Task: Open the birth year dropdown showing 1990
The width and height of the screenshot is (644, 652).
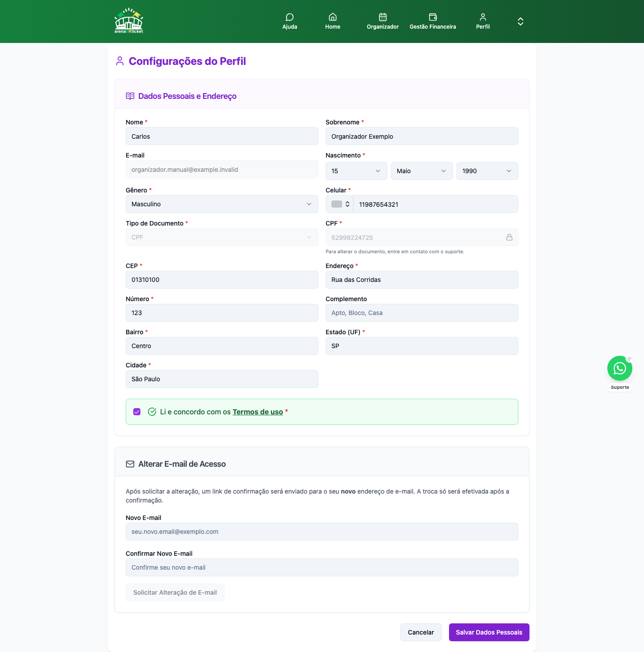Action: pos(487,171)
